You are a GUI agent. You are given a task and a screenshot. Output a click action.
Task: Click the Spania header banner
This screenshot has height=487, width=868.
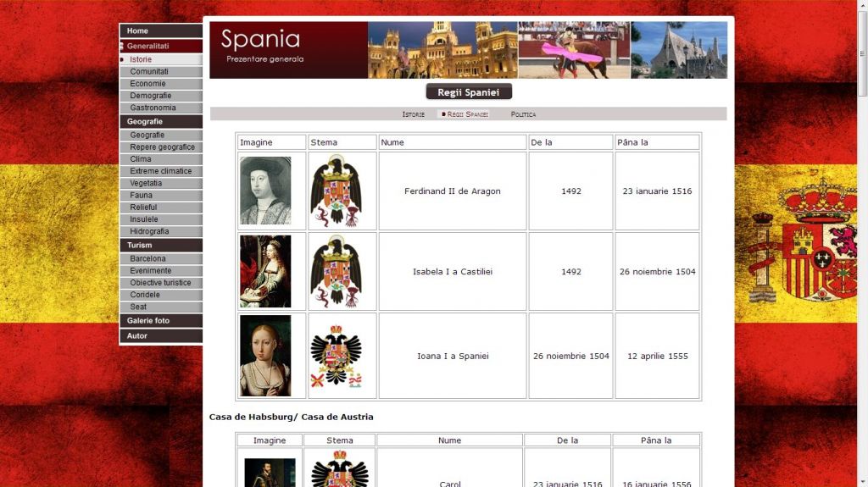point(468,50)
